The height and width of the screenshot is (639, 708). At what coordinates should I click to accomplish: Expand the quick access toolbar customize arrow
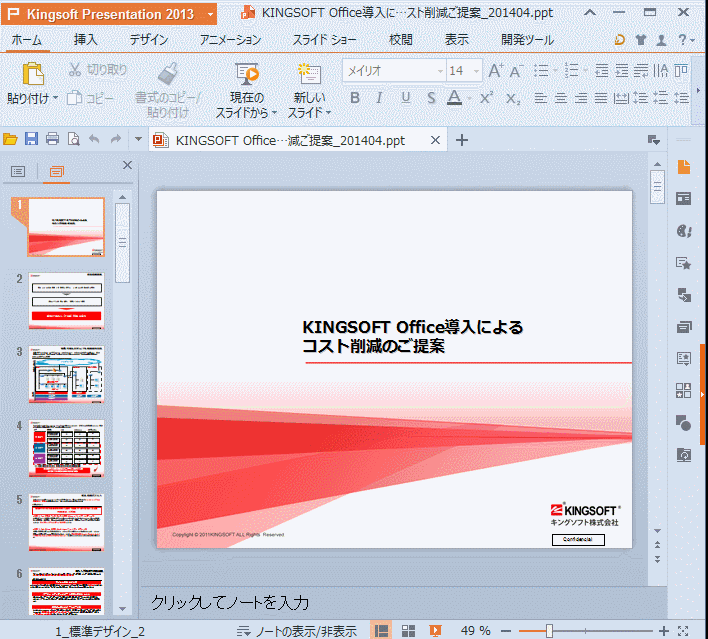coord(138,139)
